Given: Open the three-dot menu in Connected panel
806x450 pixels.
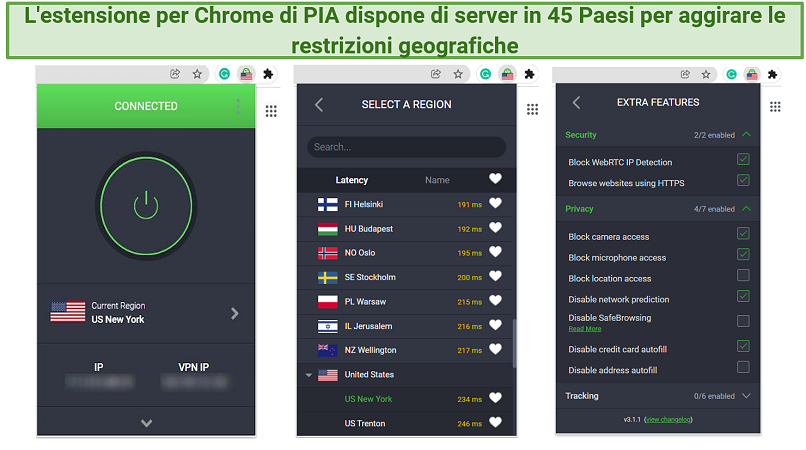Looking at the screenshot, I should (238, 106).
